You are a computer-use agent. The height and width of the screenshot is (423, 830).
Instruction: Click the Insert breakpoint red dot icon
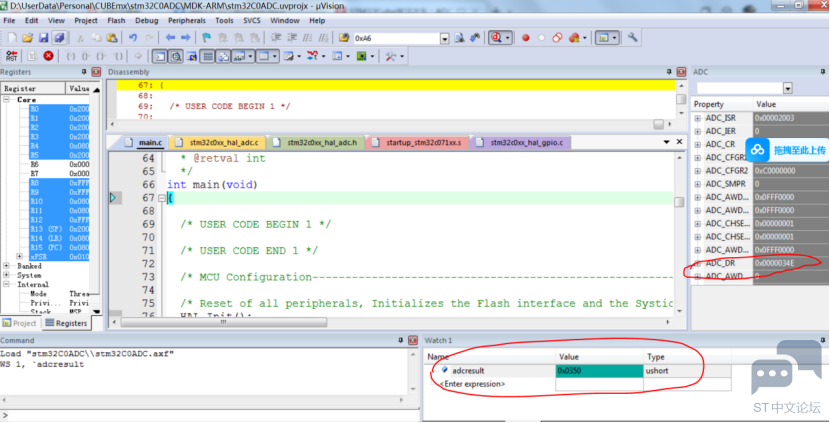pyautogui.click(x=526, y=38)
